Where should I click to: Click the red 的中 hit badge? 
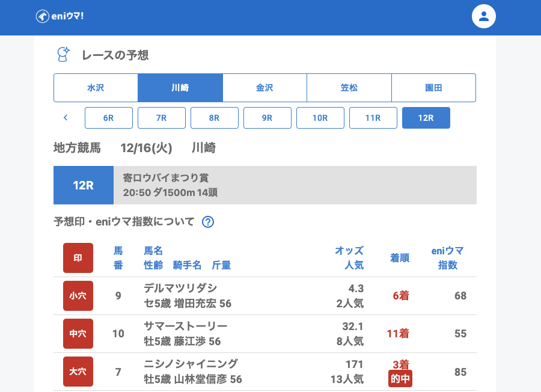pos(400,379)
